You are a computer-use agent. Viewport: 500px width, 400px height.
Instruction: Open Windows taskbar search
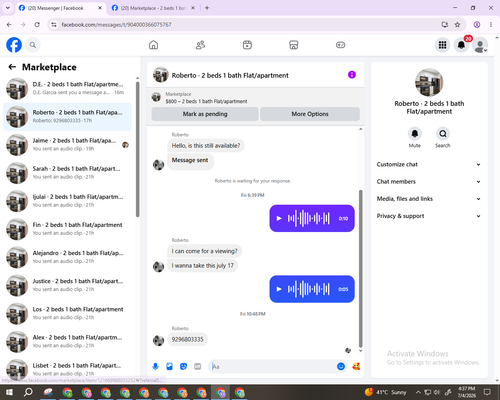(x=28, y=392)
